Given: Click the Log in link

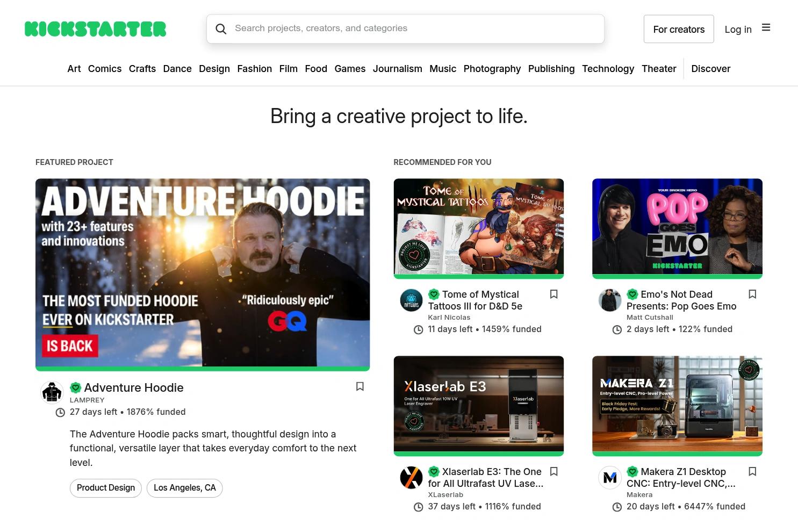Looking at the screenshot, I should click(738, 30).
